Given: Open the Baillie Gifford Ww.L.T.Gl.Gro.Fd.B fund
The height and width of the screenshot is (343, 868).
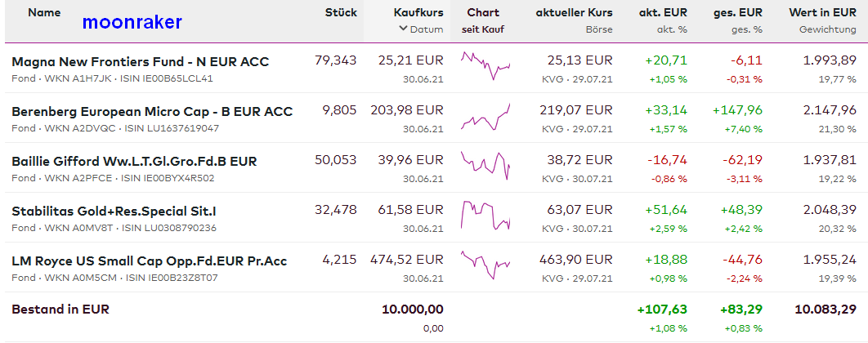Looking at the screenshot, I should click(x=134, y=162).
